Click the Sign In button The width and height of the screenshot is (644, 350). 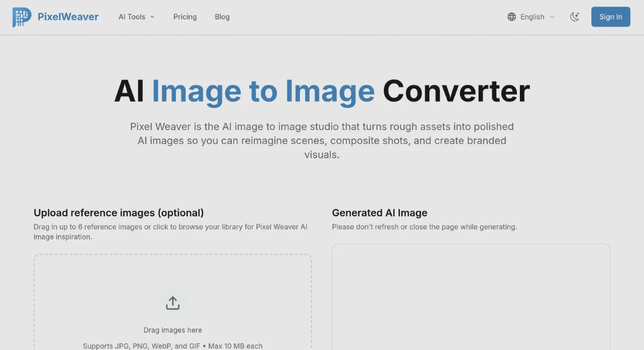click(x=611, y=17)
